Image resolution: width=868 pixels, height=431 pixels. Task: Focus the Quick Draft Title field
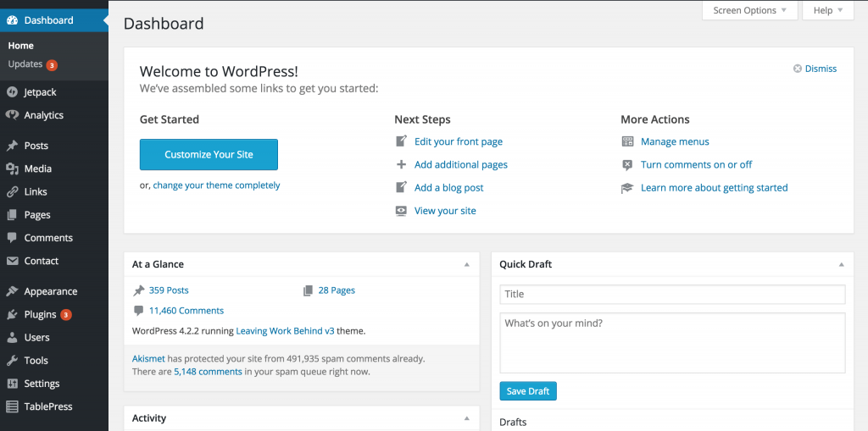(672, 295)
